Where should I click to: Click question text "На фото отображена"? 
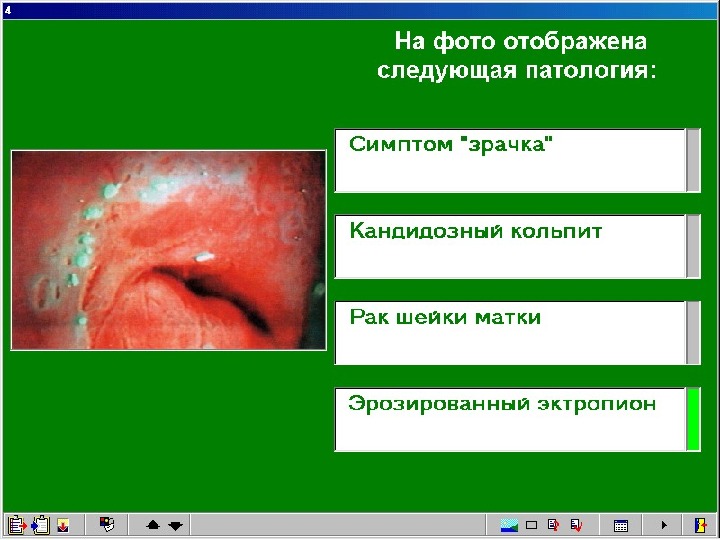pos(521,41)
